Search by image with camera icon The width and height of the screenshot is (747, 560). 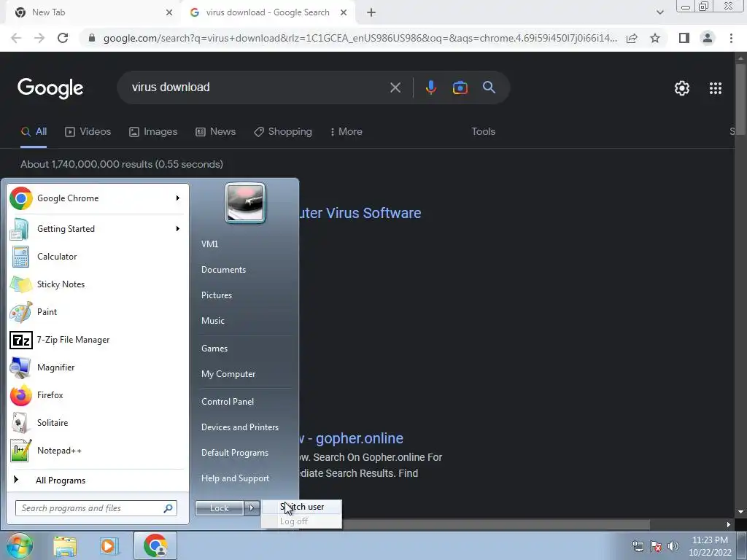[460, 87]
